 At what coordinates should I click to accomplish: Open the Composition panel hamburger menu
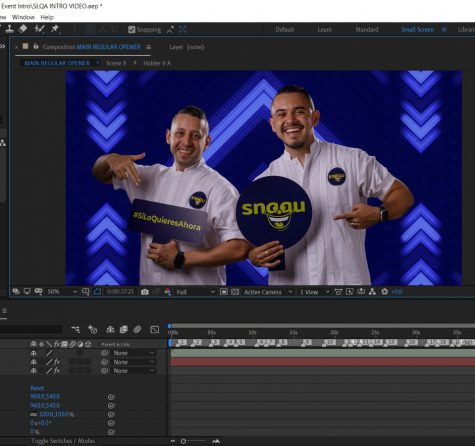pyautogui.click(x=148, y=47)
